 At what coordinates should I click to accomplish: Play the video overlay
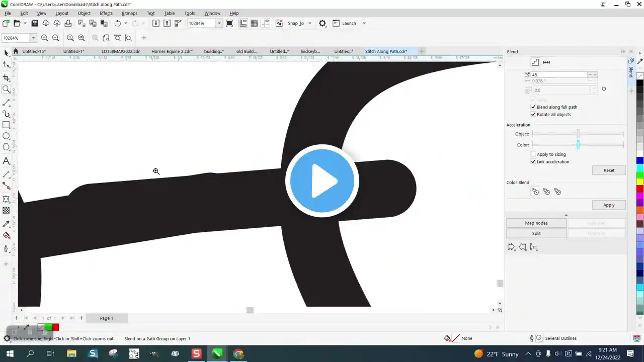coord(322,181)
